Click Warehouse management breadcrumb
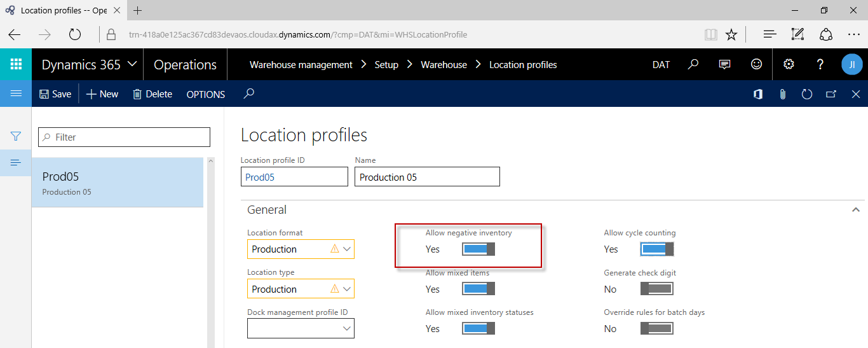Image resolution: width=868 pixels, height=348 pixels. tap(301, 65)
